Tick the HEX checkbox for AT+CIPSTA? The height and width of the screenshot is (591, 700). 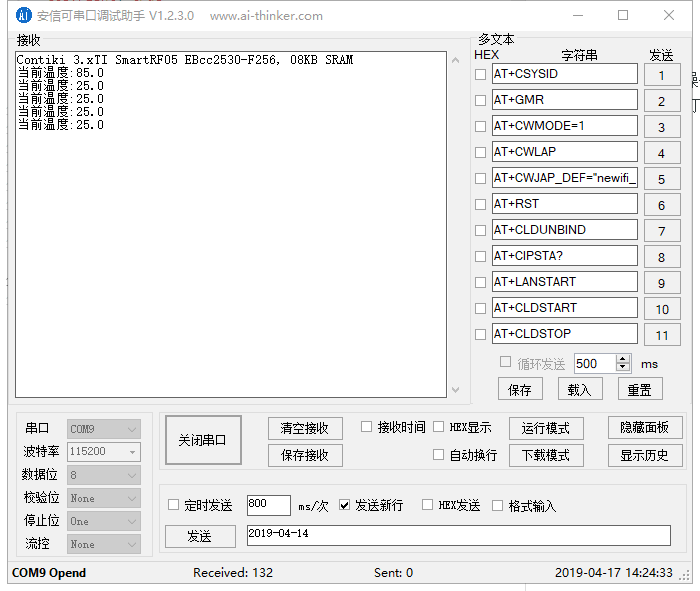tap(480, 256)
